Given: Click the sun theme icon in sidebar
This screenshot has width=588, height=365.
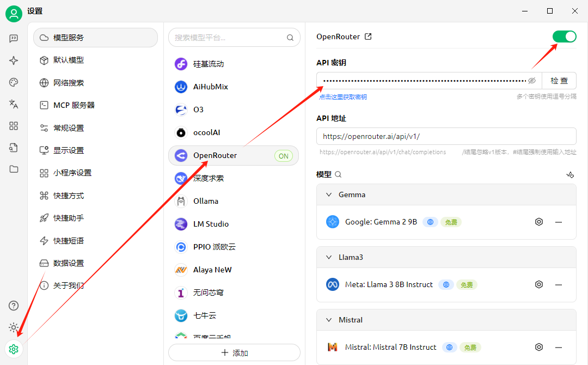Looking at the screenshot, I should pos(14,327).
